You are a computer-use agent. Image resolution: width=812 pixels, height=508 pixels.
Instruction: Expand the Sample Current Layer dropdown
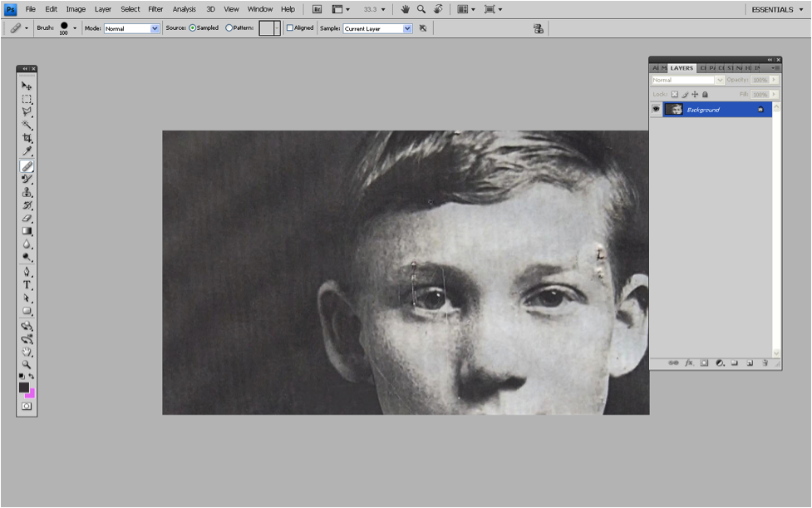pos(407,28)
